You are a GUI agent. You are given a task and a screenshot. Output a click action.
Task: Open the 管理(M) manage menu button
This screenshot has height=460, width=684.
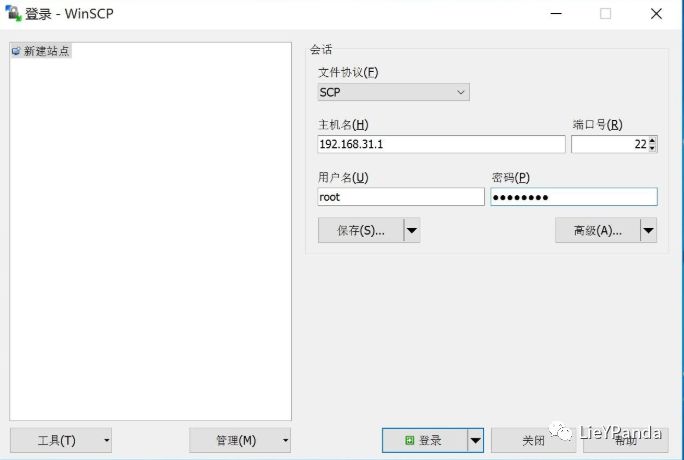pyautogui.click(x=240, y=440)
